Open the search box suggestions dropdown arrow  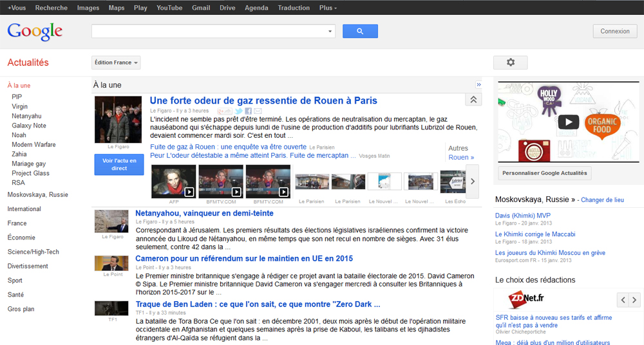click(x=331, y=31)
